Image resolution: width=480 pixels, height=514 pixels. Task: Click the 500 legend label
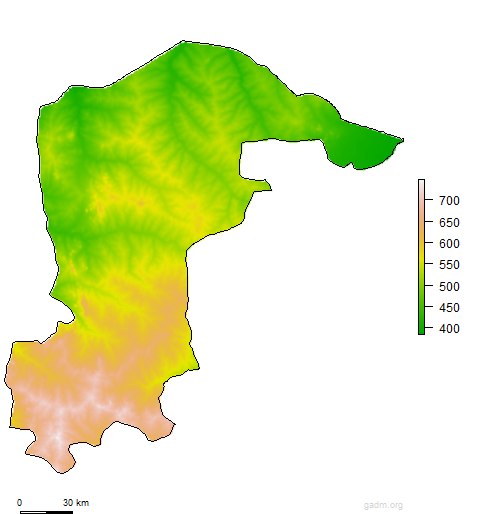point(449,286)
